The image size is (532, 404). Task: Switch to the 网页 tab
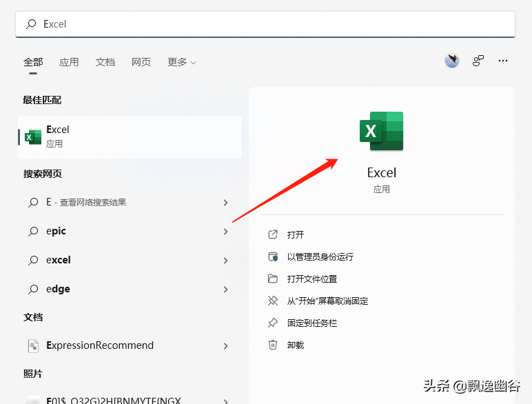(141, 62)
